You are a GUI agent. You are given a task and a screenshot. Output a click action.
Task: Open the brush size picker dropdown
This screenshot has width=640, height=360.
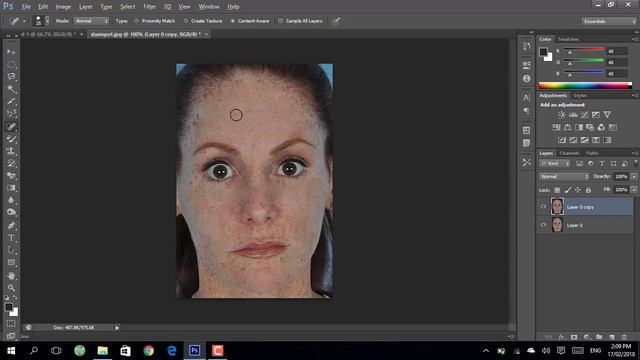47,21
